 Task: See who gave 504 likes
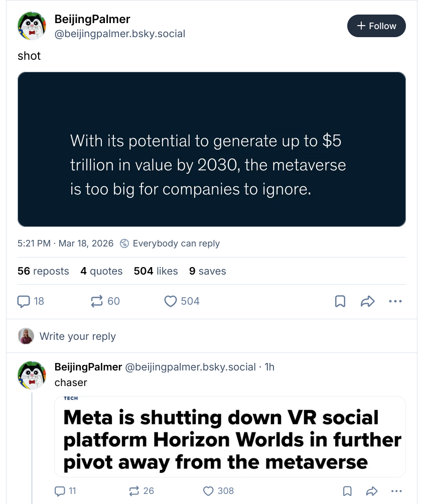click(156, 271)
